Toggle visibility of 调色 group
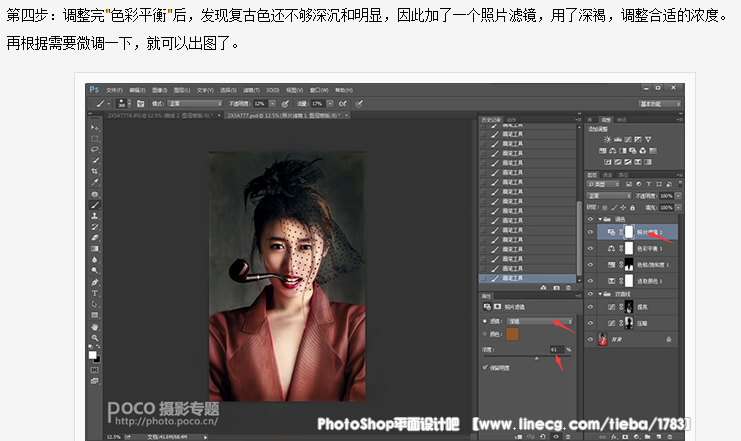This screenshot has width=741, height=441. [x=590, y=219]
